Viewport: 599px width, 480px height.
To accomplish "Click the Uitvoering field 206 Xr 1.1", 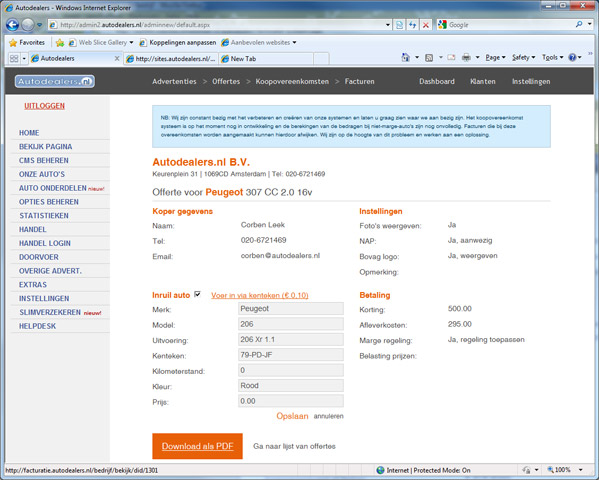I will (x=291, y=339).
